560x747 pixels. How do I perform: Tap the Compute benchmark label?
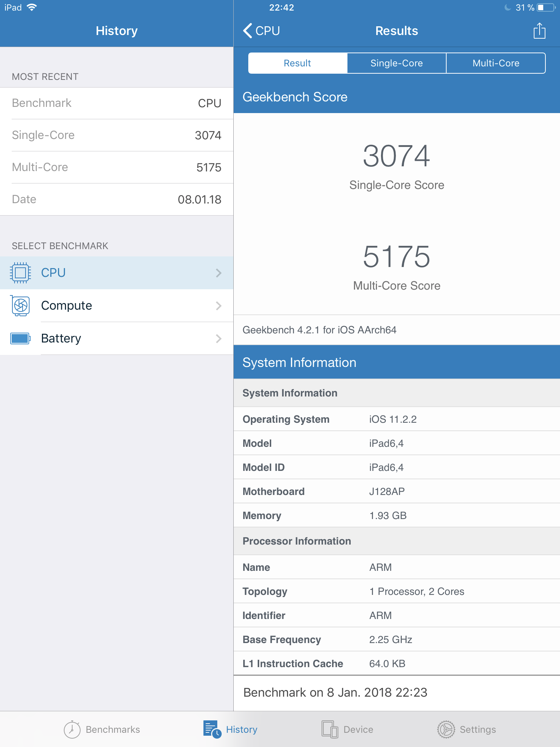pos(67,306)
